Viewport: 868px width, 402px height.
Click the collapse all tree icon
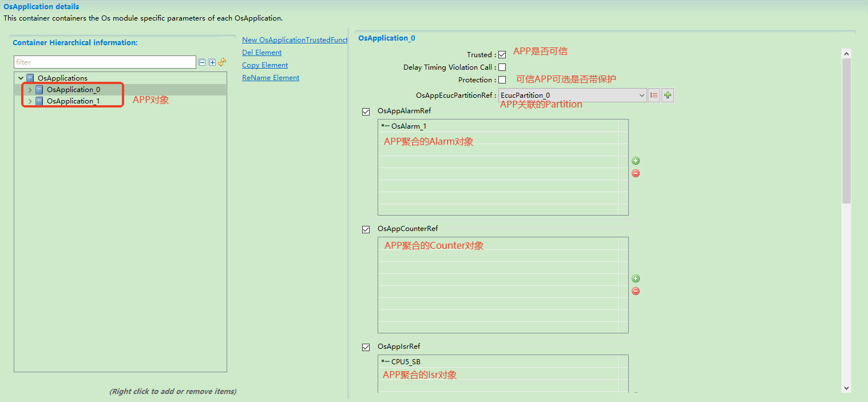click(202, 62)
